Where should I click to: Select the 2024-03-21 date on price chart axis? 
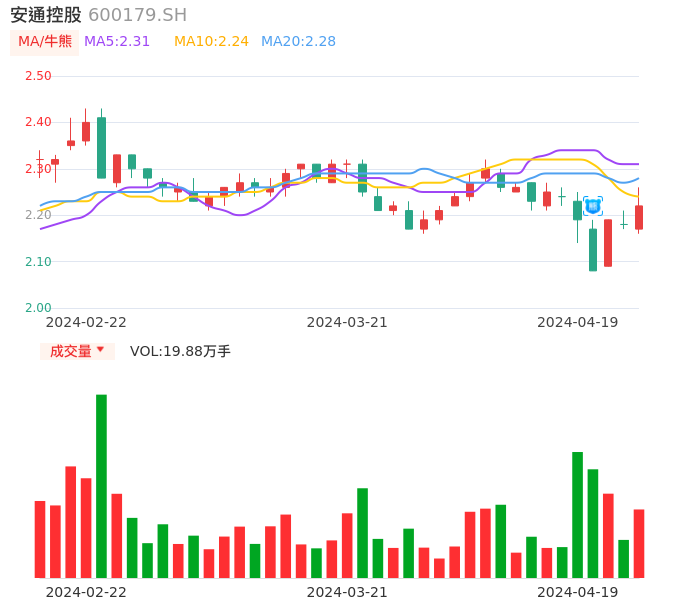point(346,322)
